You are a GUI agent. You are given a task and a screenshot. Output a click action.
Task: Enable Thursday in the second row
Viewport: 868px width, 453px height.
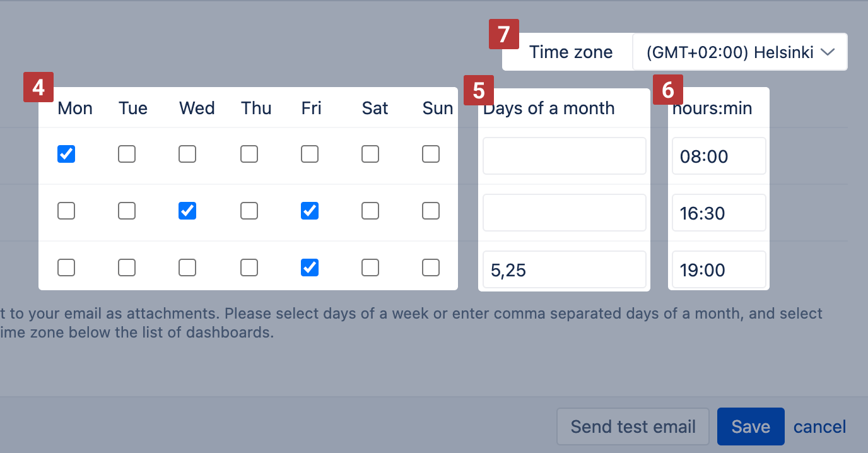coord(249,211)
